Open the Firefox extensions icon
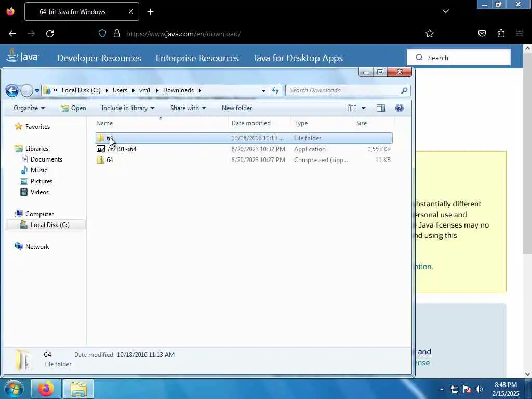Viewport: 532px width, 399px height. (501, 34)
